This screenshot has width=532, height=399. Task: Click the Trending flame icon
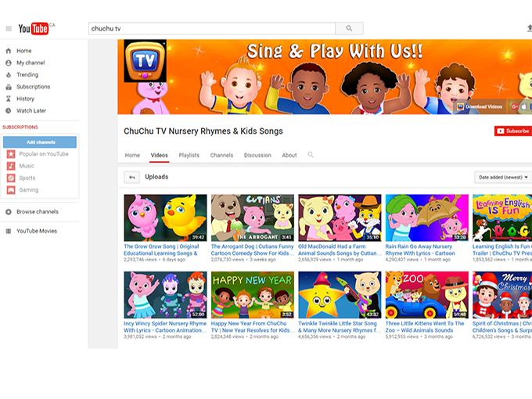(x=9, y=74)
